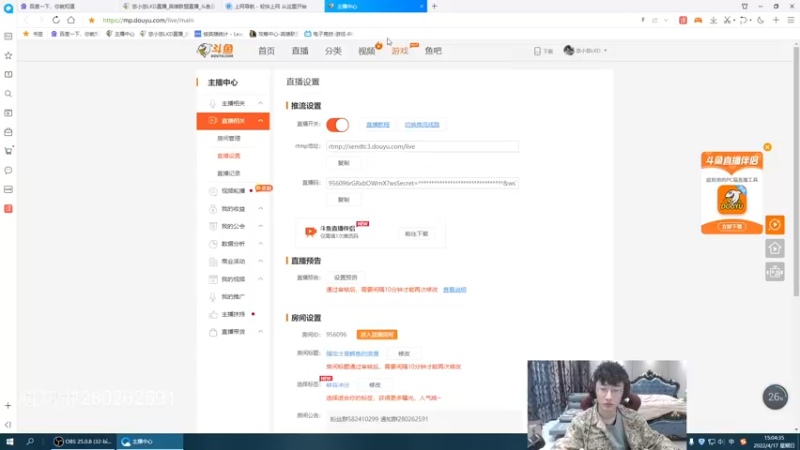Screen dimensions: 800x450
Task: Open the 直播教程 link
Action: tap(378, 124)
